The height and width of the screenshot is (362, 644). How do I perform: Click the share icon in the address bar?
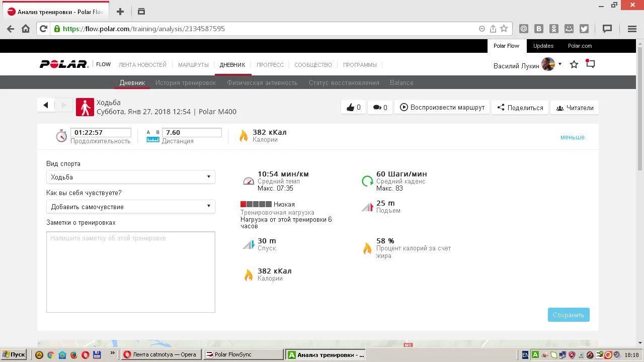pyautogui.click(x=493, y=29)
